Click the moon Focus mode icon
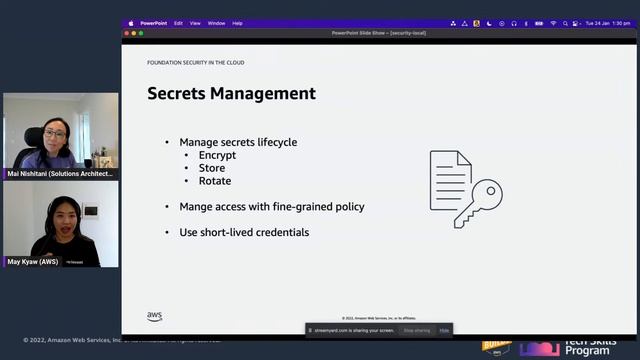 (489, 24)
